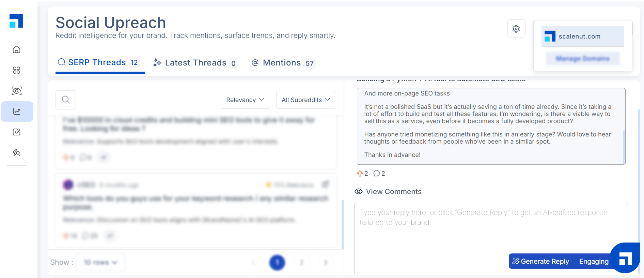Go to page 1 in pagination
Viewport: 644px width, 278px height.
coord(277,263)
